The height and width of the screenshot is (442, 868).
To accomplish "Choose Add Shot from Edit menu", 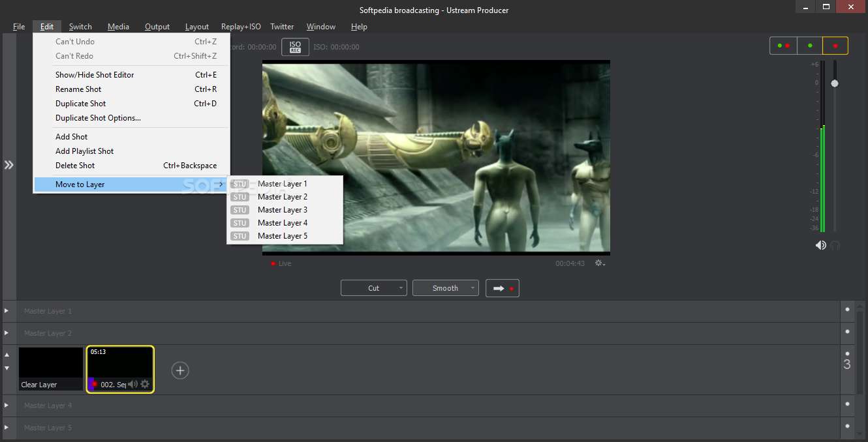I will (131, 137).
